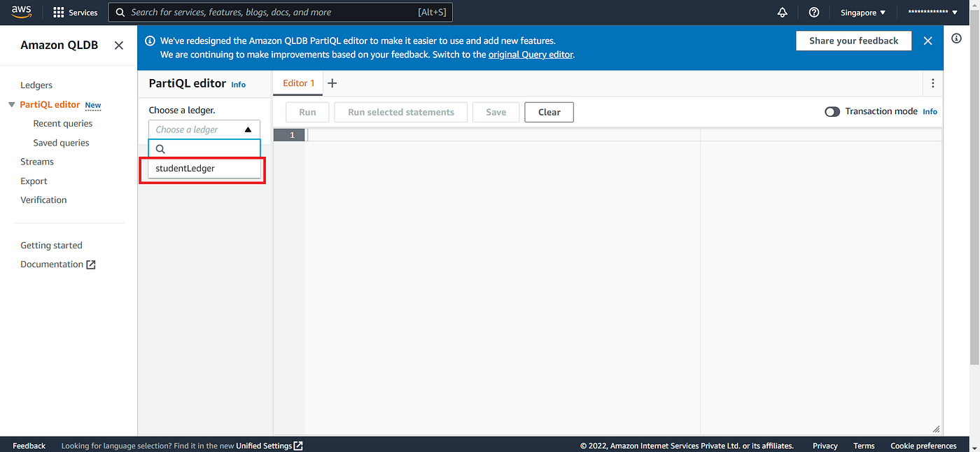The image size is (980, 452).
Task: Collapse the PartiQL editor section
Action: coord(10,104)
